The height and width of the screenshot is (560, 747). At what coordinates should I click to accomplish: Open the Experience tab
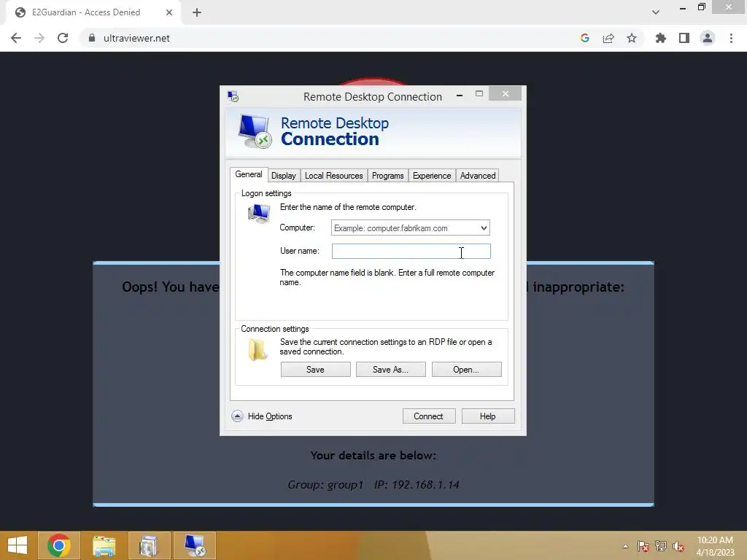coord(432,176)
